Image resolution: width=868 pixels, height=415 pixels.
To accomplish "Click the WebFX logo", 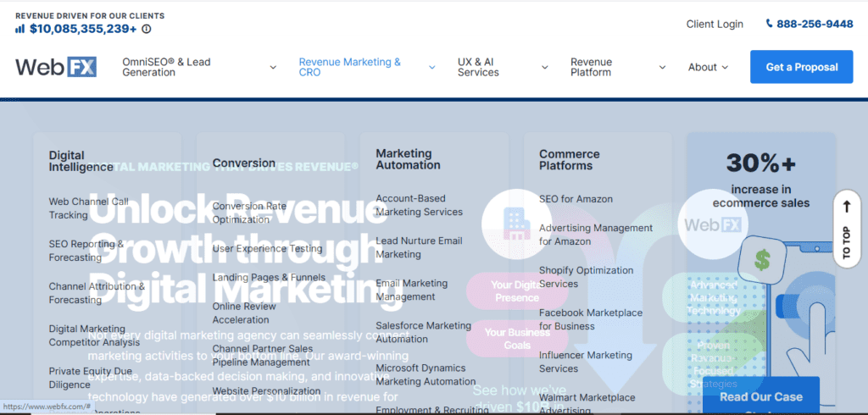I will tap(56, 67).
